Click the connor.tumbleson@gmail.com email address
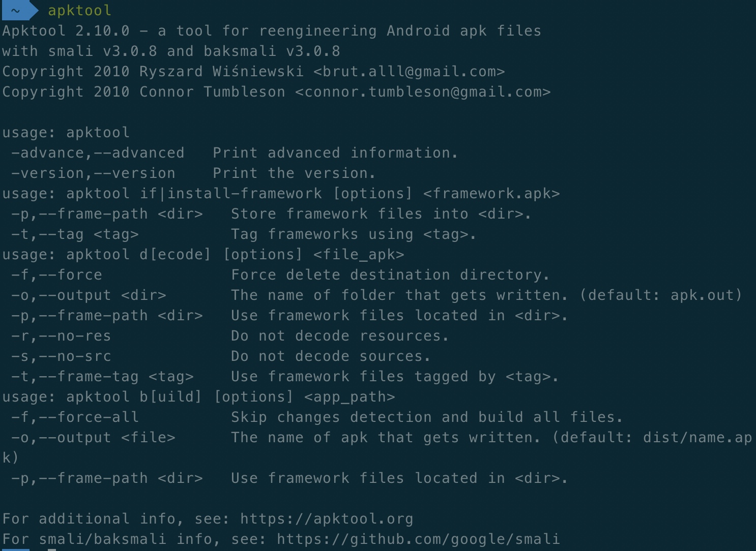The height and width of the screenshot is (551, 756). [423, 92]
